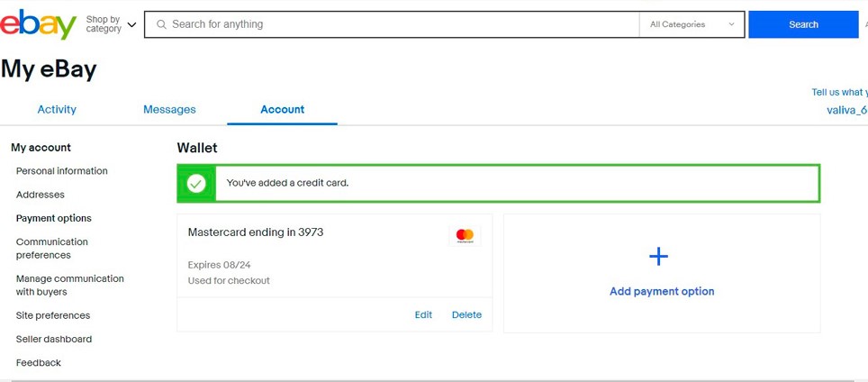Select the Account tab

pos(283,110)
